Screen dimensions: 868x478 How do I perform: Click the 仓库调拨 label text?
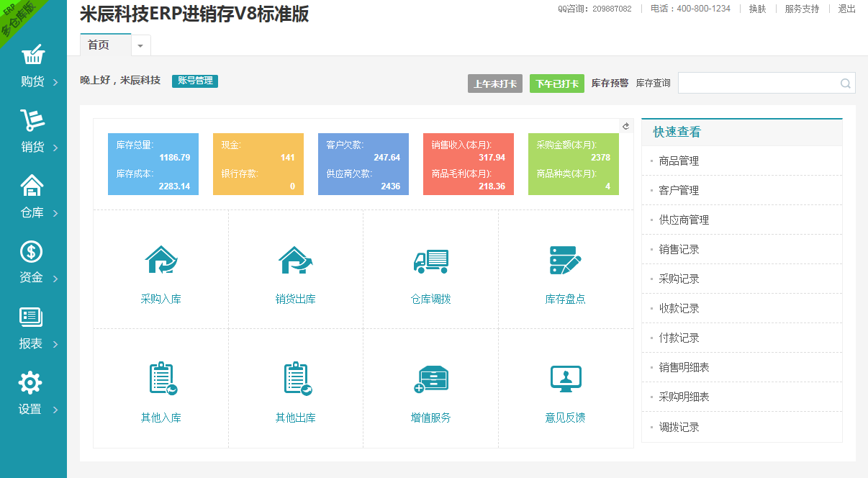click(x=430, y=299)
